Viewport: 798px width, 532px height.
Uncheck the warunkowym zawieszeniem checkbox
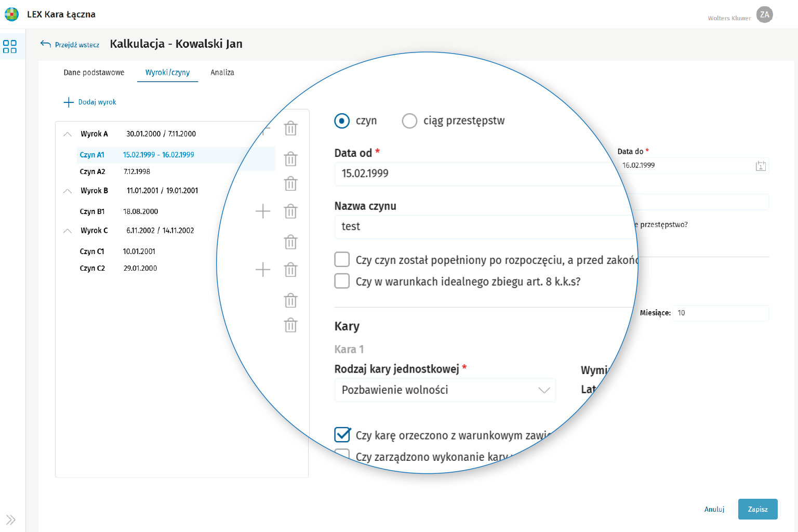[x=342, y=435]
